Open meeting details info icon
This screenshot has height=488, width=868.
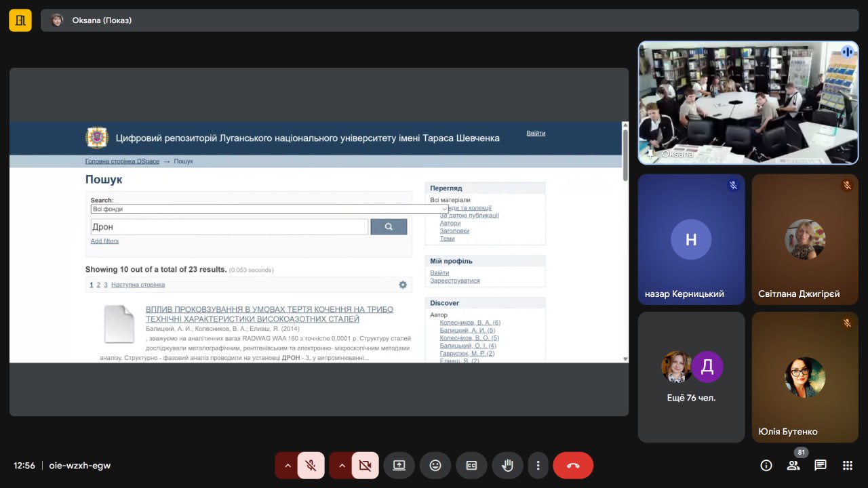(766, 466)
